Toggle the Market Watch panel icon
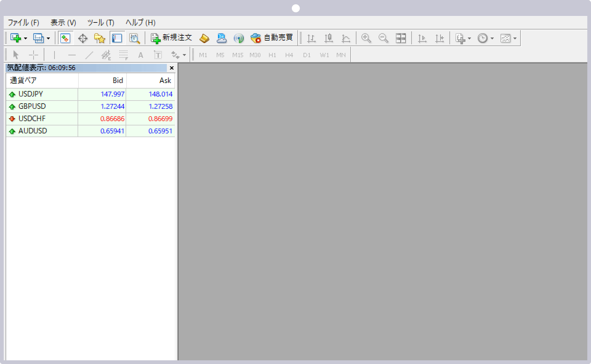This screenshot has height=364, width=591. coord(65,38)
